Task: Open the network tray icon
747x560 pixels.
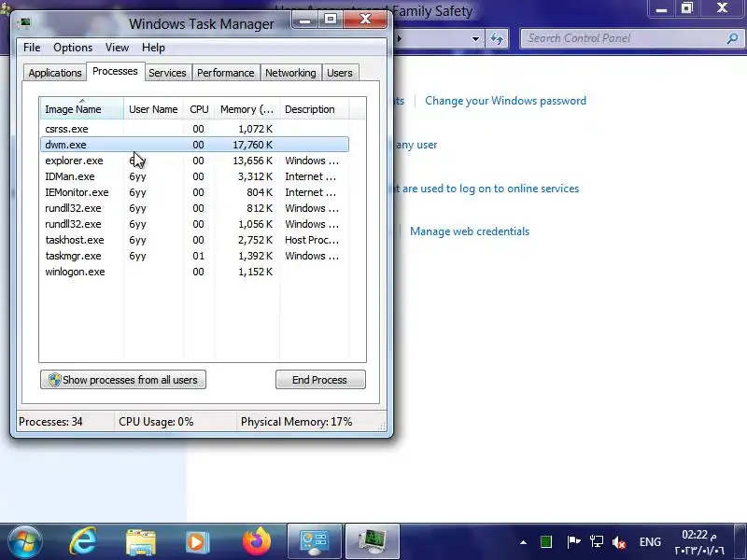Action: click(x=597, y=541)
